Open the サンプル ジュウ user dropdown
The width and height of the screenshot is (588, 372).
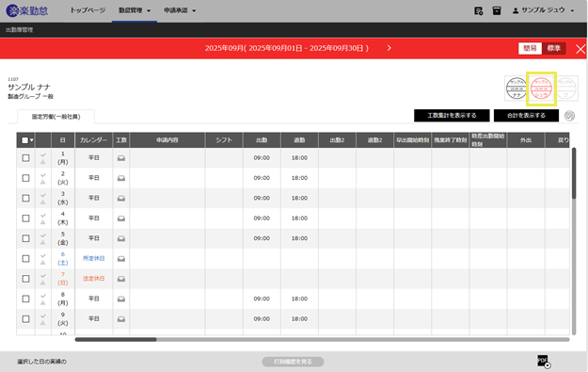pos(543,10)
